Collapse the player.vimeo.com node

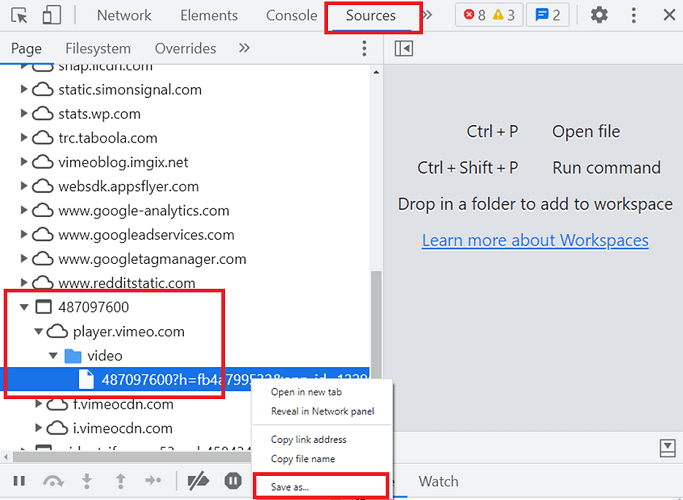coord(39,331)
